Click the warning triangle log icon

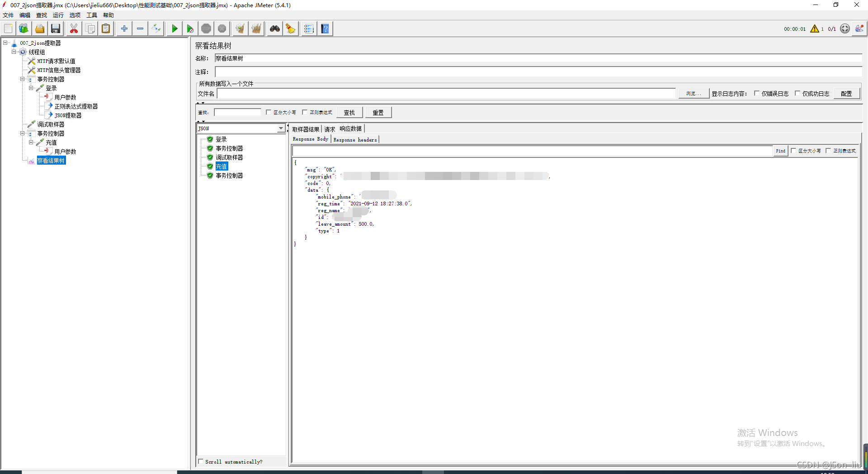pyautogui.click(x=815, y=28)
